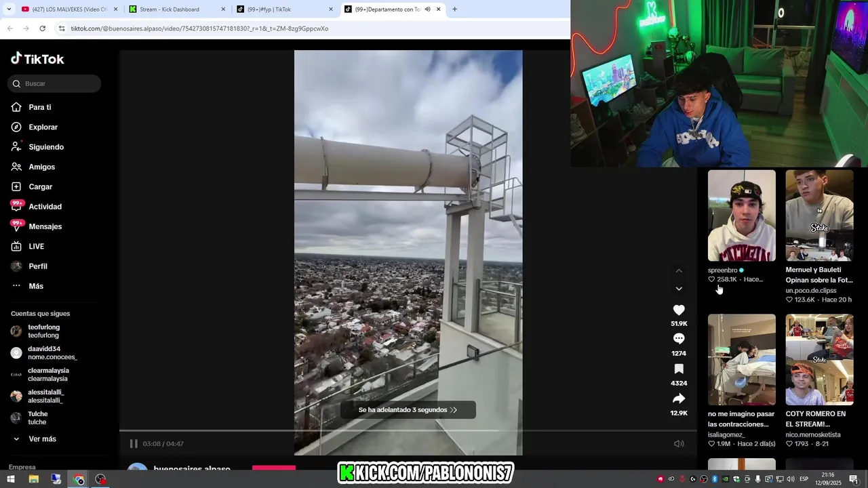Image resolution: width=868 pixels, height=488 pixels.
Task: Open File Explorer from the taskbar
Action: tap(33, 479)
